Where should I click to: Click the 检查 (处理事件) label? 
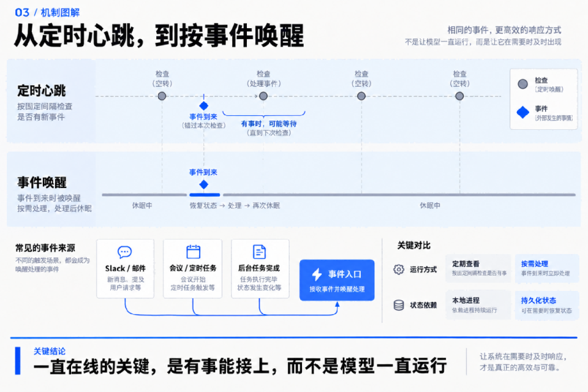tap(263, 78)
